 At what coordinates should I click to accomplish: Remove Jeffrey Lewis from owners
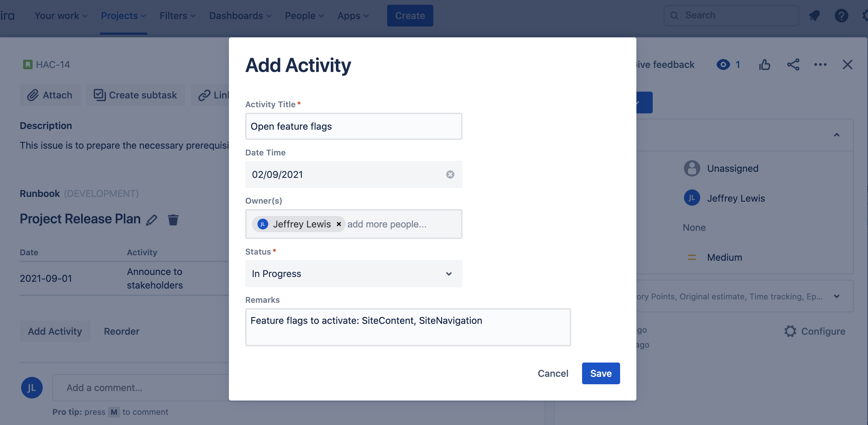339,224
